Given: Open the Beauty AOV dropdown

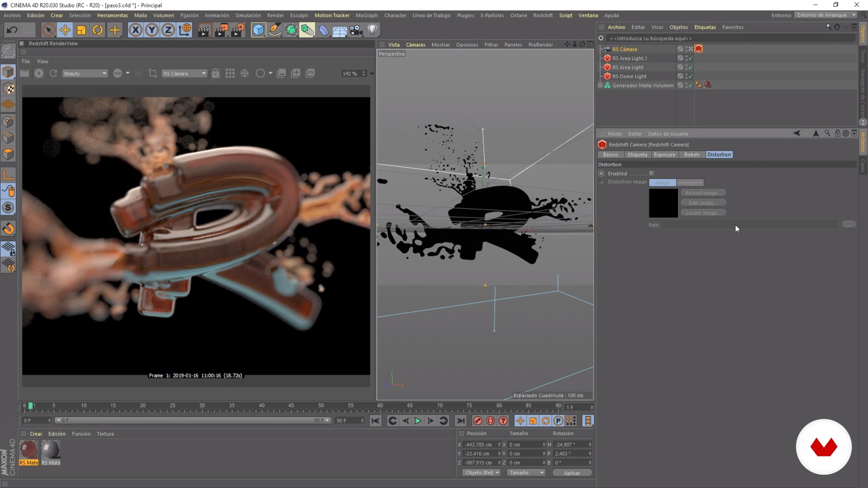Looking at the screenshot, I should coord(85,74).
